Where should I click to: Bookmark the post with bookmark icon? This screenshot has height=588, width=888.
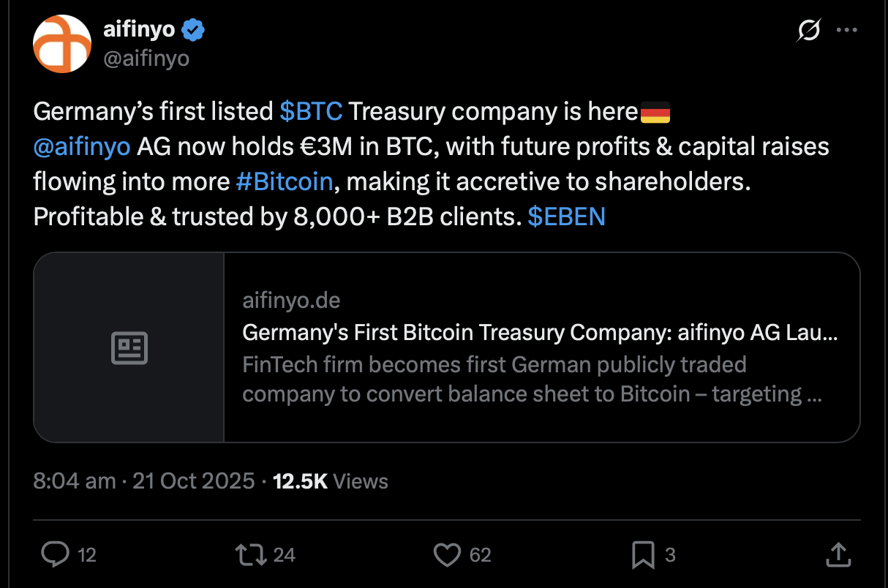pos(642,555)
